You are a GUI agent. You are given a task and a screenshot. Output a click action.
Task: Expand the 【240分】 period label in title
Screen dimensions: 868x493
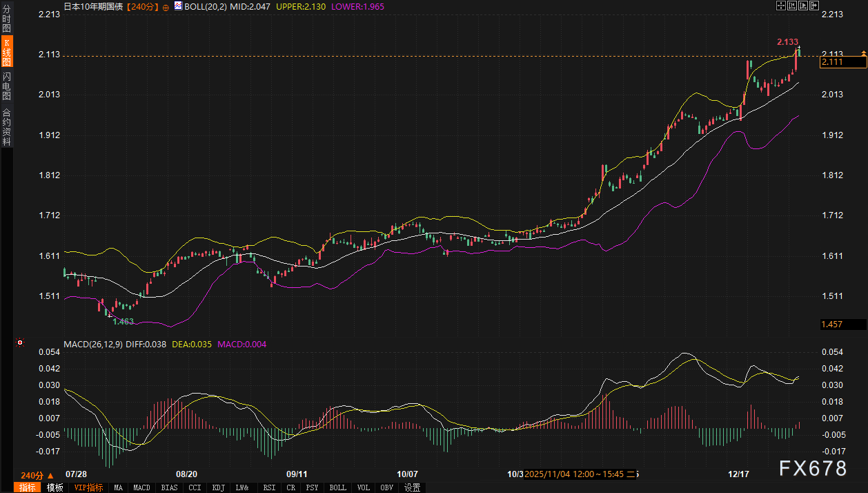click(143, 6)
